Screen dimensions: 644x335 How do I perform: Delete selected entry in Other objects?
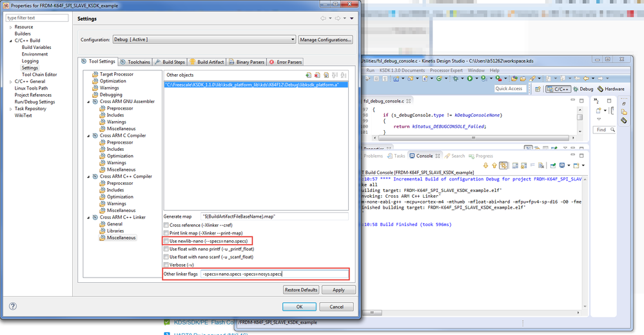[x=317, y=75]
